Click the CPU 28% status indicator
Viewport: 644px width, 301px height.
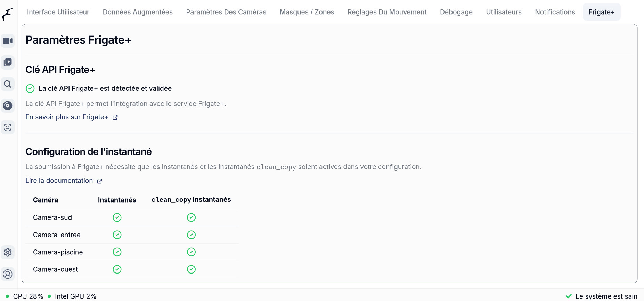click(x=28, y=296)
